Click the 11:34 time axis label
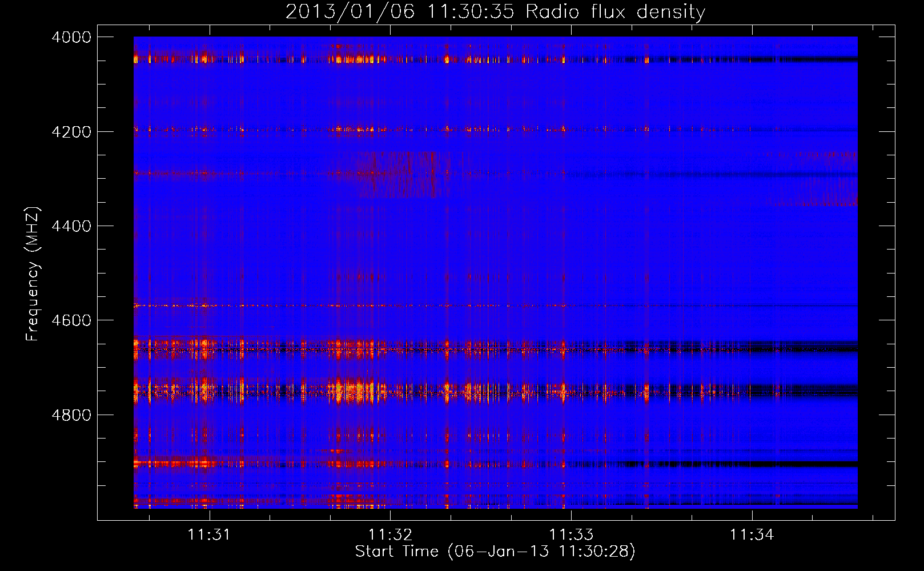Viewport: 924px width, 571px height. point(752,534)
